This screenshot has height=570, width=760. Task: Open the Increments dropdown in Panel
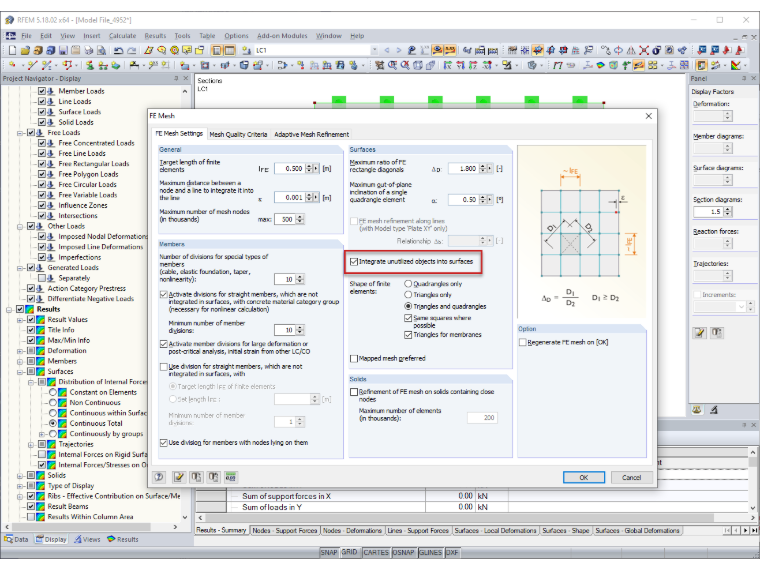click(741, 306)
